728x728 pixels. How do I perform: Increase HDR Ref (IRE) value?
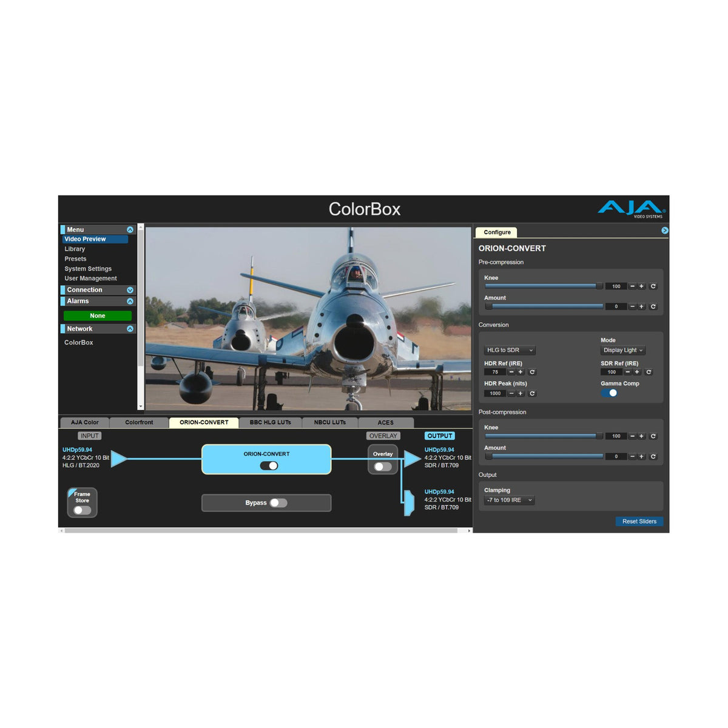[x=521, y=372]
